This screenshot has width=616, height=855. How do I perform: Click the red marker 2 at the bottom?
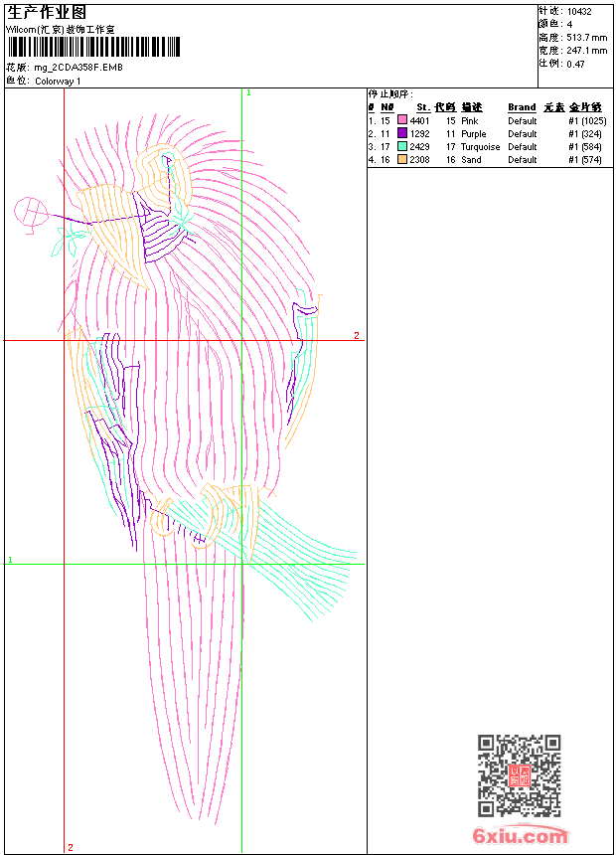click(x=71, y=847)
